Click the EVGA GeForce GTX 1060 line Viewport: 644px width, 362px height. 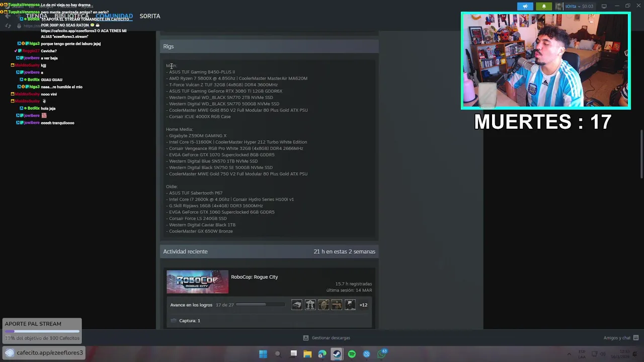click(x=220, y=212)
